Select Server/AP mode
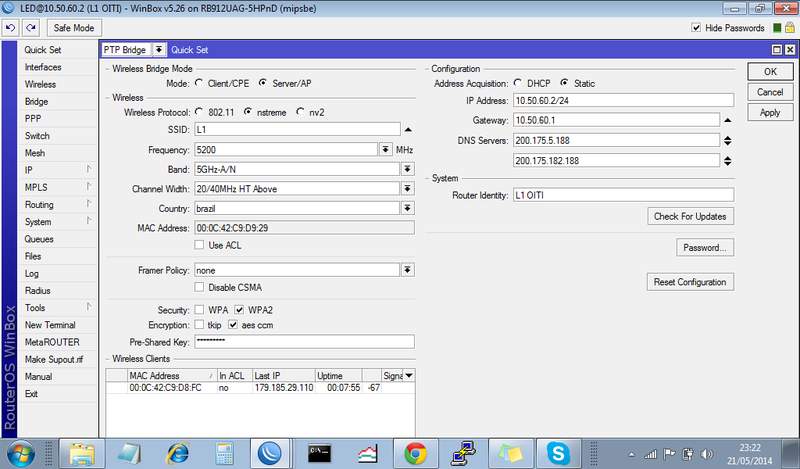This screenshot has height=469, width=800. [262, 83]
